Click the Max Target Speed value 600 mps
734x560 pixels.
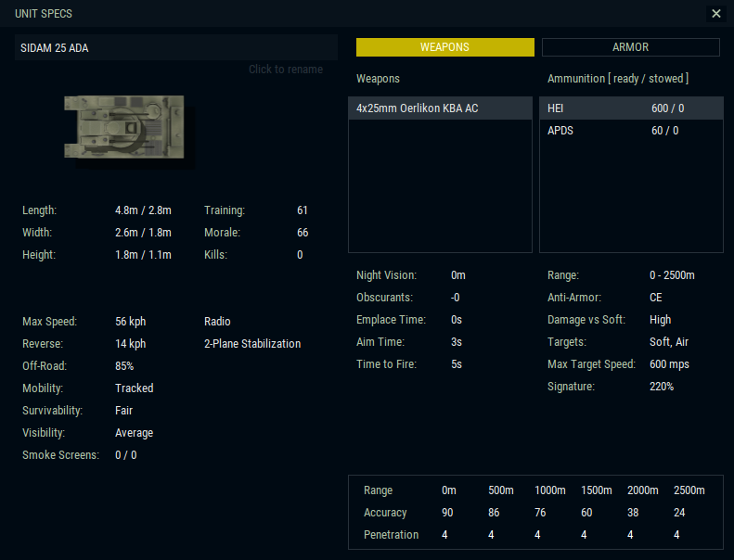[669, 364]
